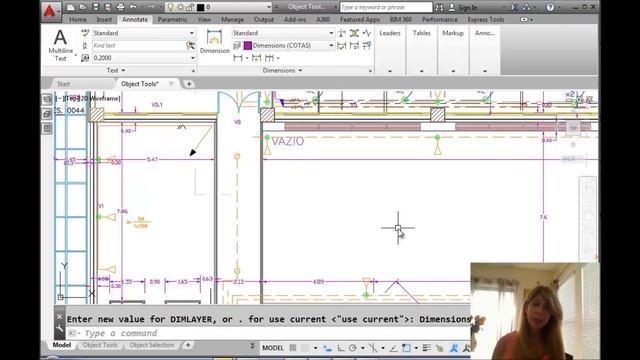Viewport: 640px width, 360px height.
Task: Click the command line customize wrench icon
Action: (x=60, y=328)
